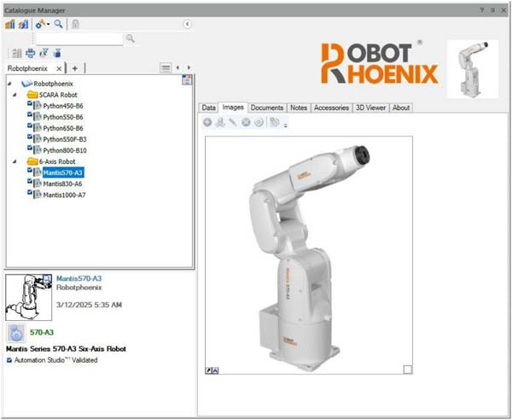Select Mantis830-A6 in the tree
The height and width of the screenshot is (420, 512).
coord(62,184)
